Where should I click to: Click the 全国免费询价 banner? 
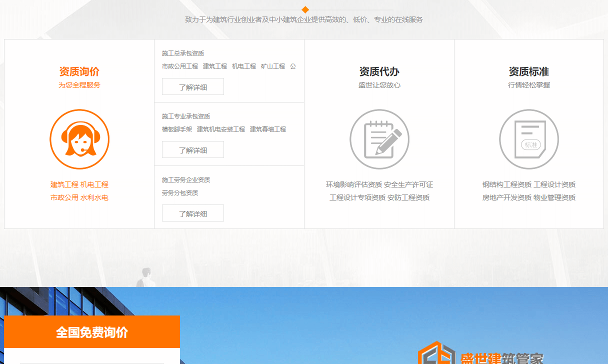93,331
